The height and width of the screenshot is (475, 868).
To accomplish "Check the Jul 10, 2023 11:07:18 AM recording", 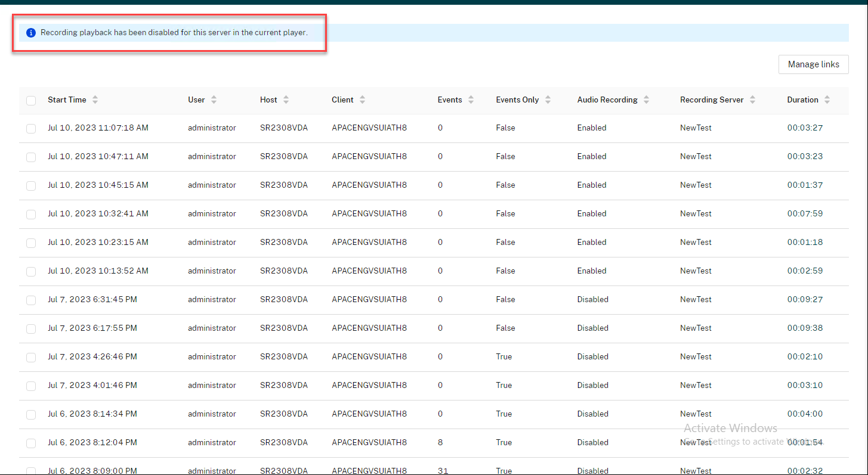I will [31, 129].
